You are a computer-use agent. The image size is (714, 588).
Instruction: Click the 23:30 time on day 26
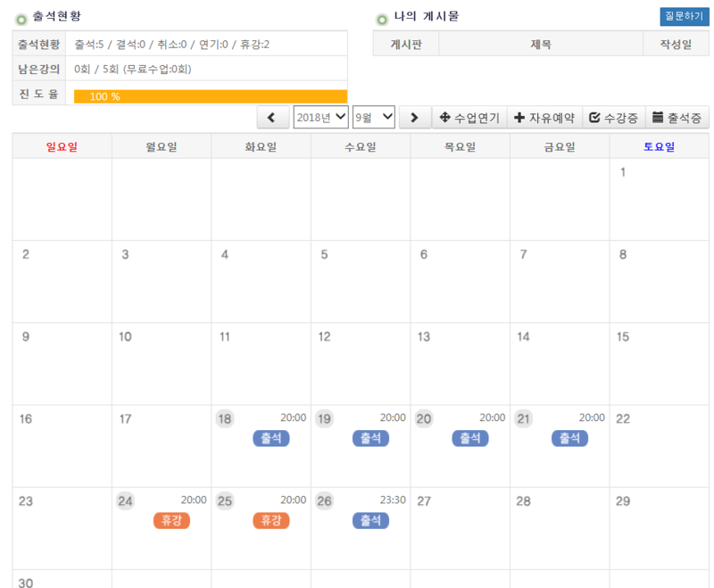(393, 501)
